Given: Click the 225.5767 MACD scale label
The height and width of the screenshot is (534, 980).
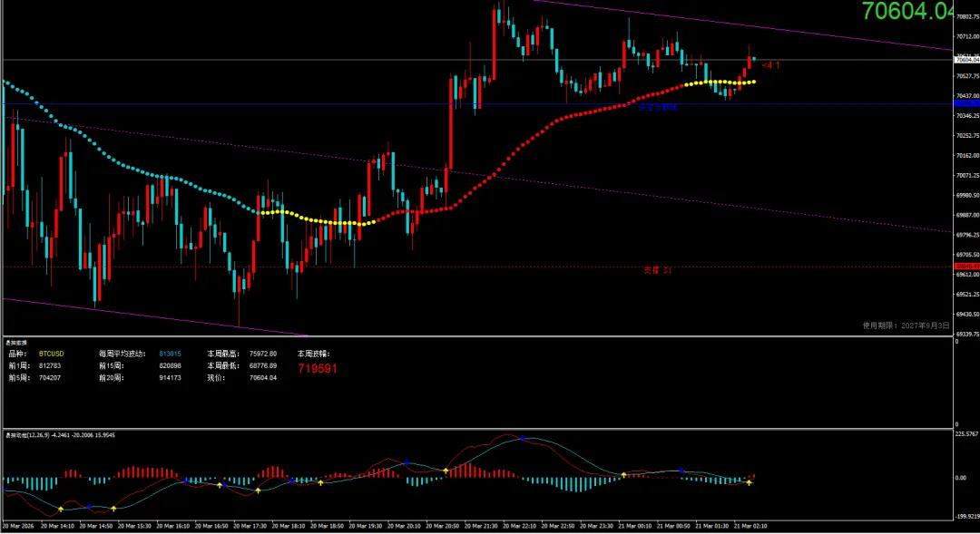Looking at the screenshot, I should tap(967, 433).
